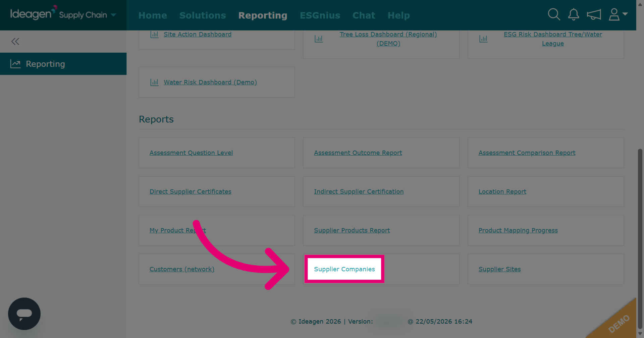Select Reporting in the left sidebar
This screenshot has height=338, width=644.
[x=63, y=64]
